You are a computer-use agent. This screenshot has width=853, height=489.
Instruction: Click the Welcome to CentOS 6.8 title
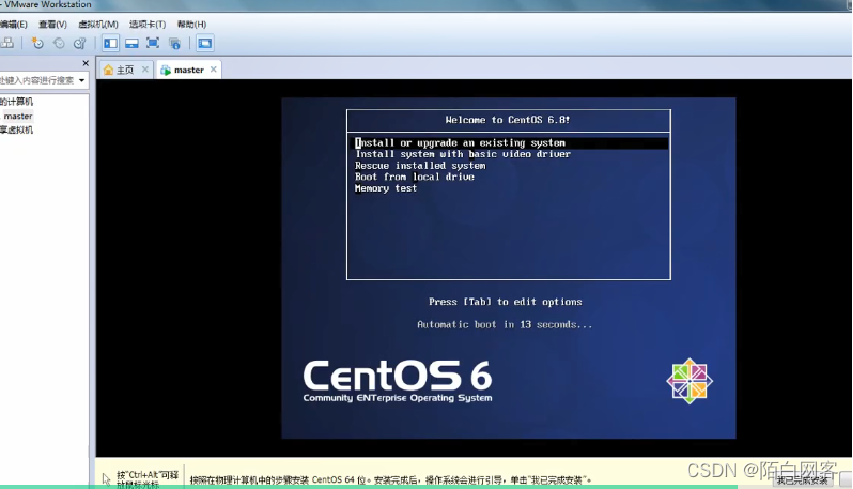pos(508,120)
